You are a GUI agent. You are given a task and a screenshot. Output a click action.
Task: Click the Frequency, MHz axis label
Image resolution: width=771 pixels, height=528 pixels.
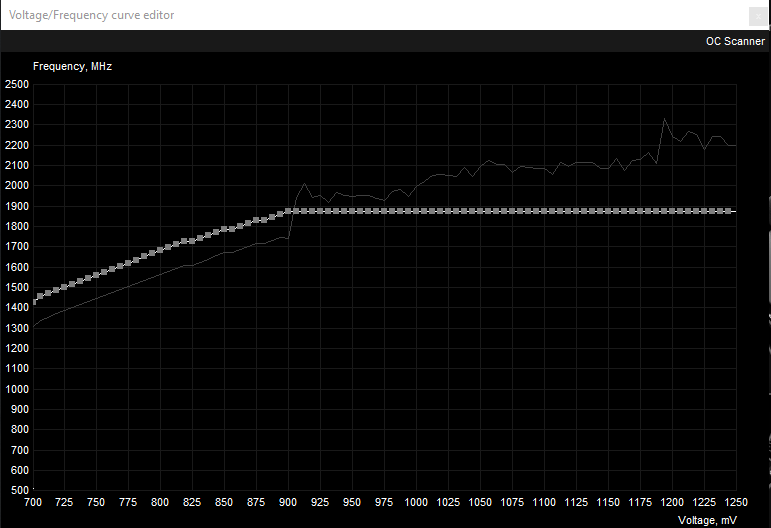coord(72,66)
